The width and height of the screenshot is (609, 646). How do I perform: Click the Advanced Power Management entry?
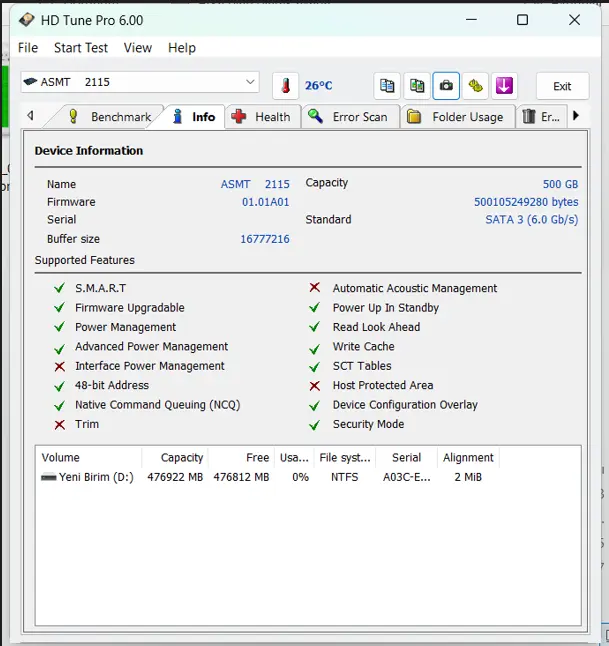point(151,347)
